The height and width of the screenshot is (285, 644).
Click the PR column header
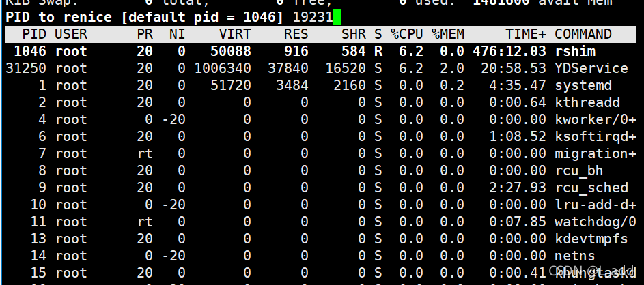coord(145,34)
